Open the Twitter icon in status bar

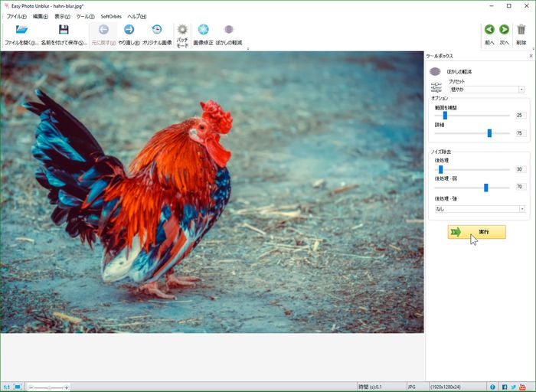(514, 387)
